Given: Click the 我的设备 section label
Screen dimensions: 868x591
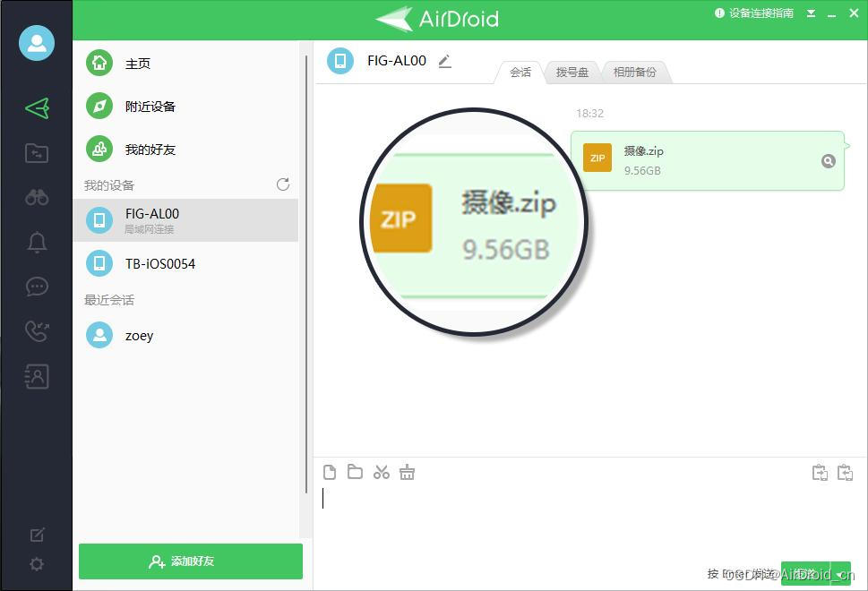Looking at the screenshot, I should [x=109, y=185].
